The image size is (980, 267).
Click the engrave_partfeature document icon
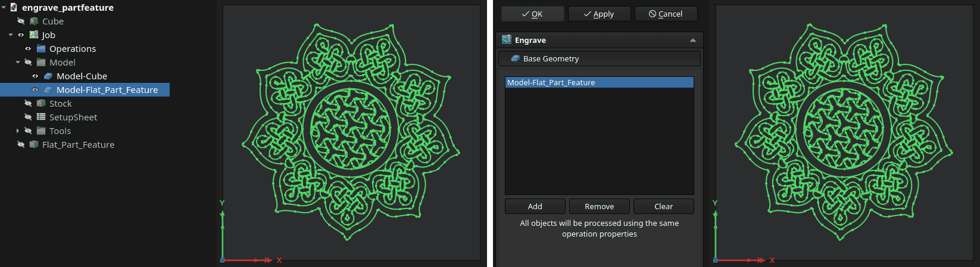click(x=14, y=8)
